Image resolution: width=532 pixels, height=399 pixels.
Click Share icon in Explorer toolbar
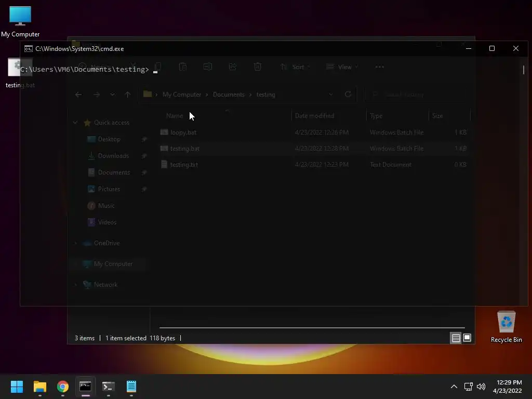tap(232, 67)
